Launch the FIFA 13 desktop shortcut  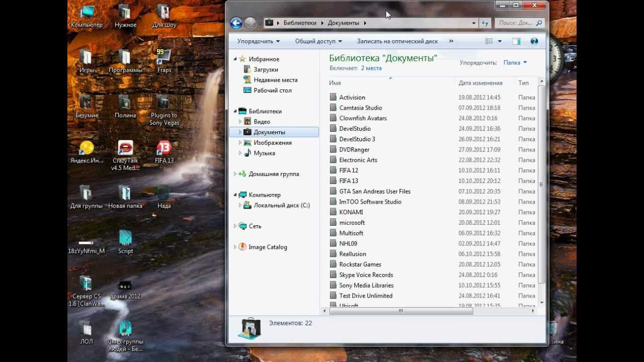point(164,152)
